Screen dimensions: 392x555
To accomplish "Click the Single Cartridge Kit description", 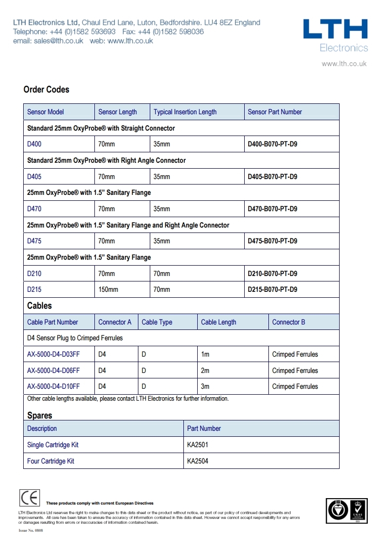I will pos(52,445).
